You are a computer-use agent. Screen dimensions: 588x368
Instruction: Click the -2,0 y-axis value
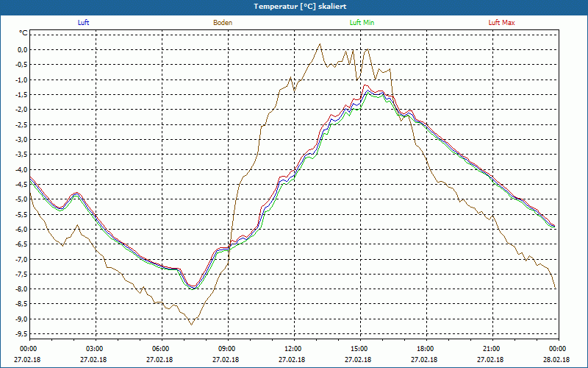point(21,110)
